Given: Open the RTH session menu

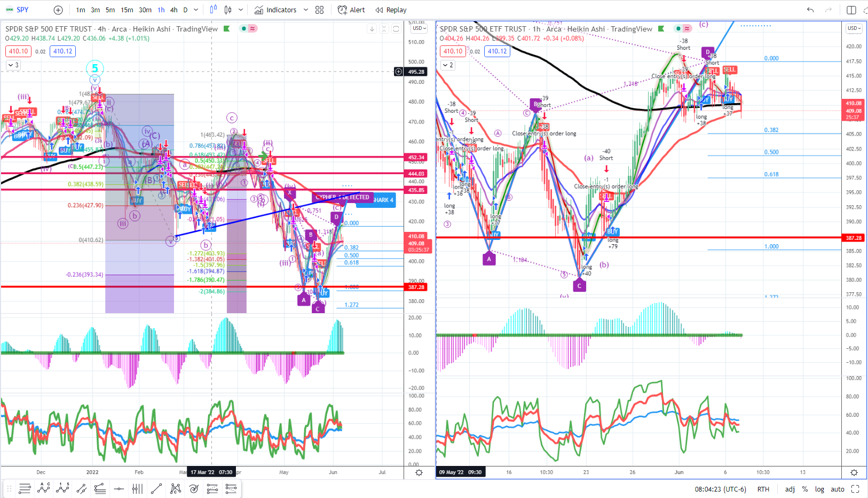Looking at the screenshot, I should (763, 489).
